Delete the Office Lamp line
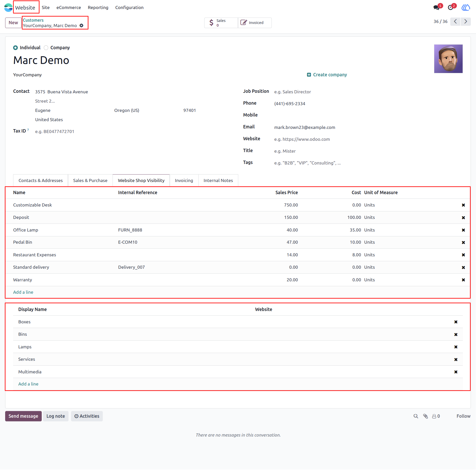This screenshot has width=476, height=470. coord(463,230)
